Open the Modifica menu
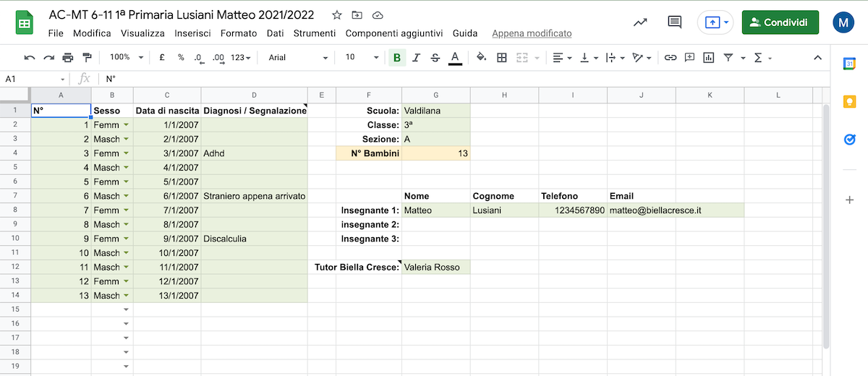The width and height of the screenshot is (868, 376). 92,33
